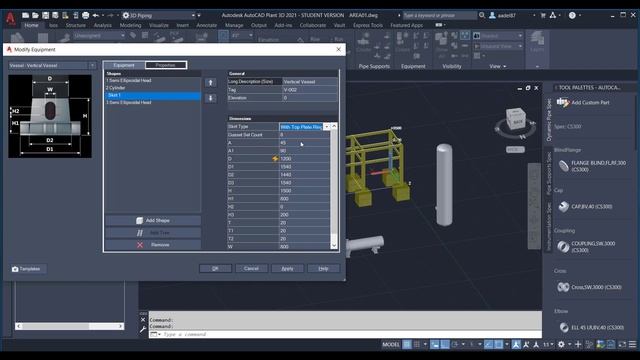
Task: Click the Add Custom Part tool palette icon
Action: pos(563,102)
